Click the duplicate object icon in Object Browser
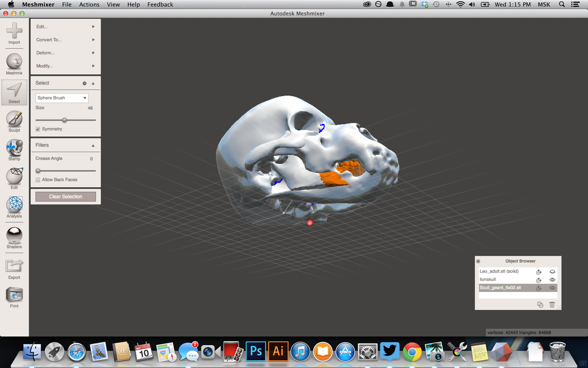 point(540,304)
